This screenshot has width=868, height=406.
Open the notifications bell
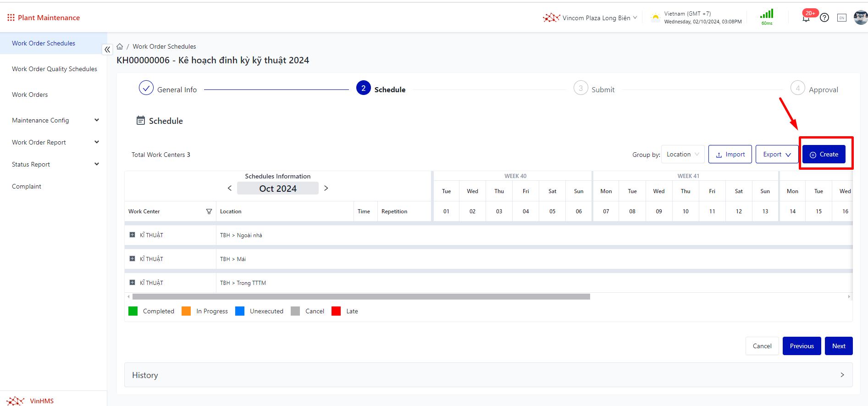806,18
